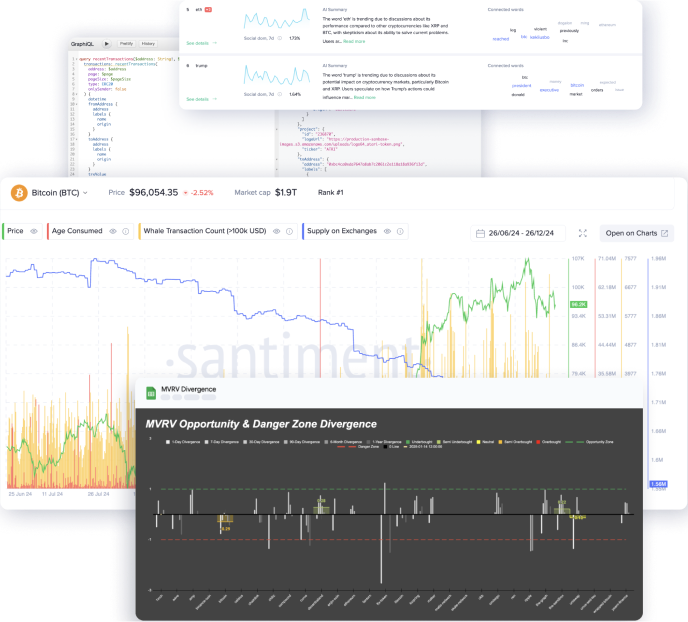Click the Google Sheets icon of MVRV Divergence

(150, 393)
